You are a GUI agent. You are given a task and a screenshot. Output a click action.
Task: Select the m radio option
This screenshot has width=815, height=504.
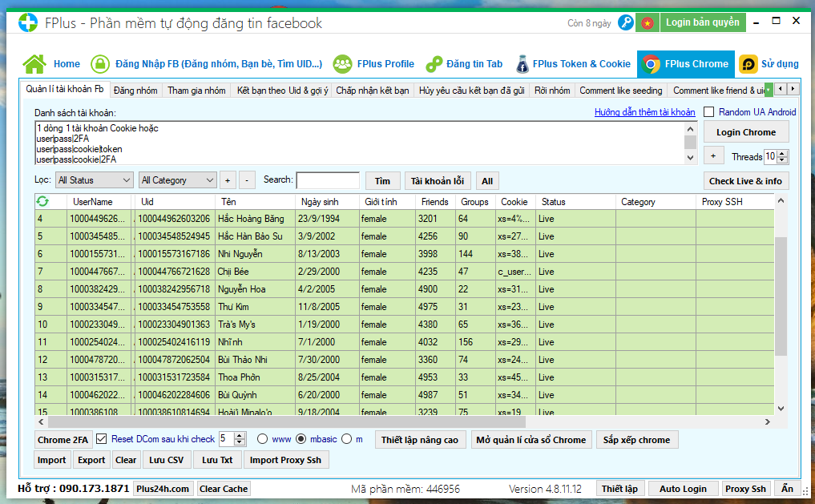click(x=347, y=439)
